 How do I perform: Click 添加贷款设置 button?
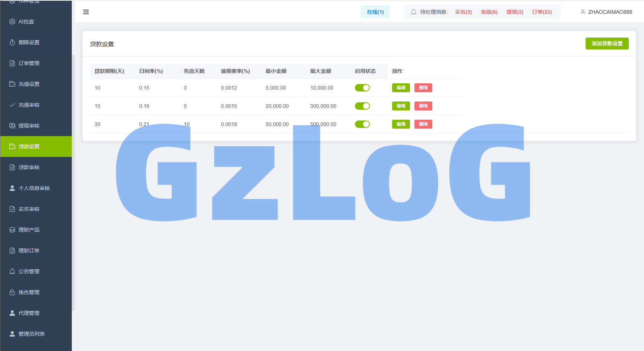click(x=607, y=44)
